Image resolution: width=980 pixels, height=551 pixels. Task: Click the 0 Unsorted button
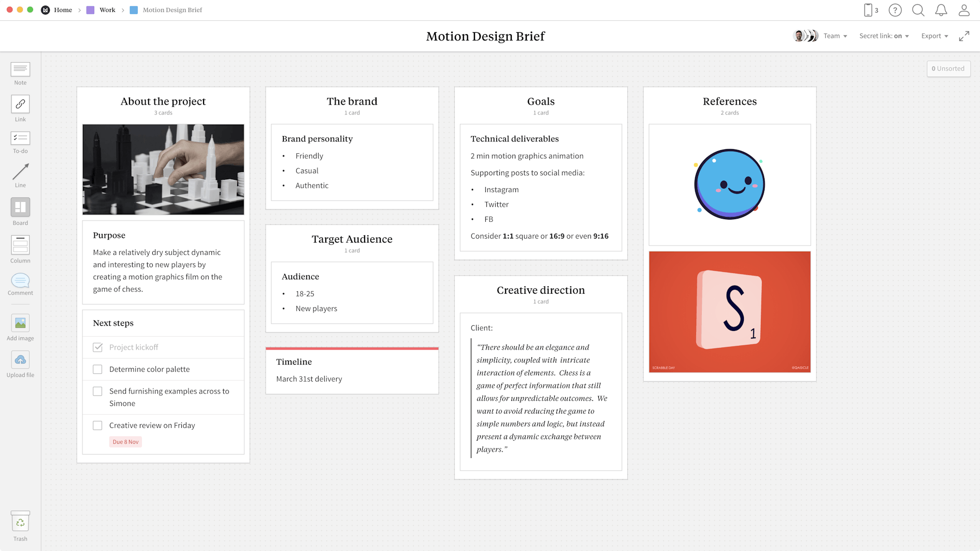point(948,68)
